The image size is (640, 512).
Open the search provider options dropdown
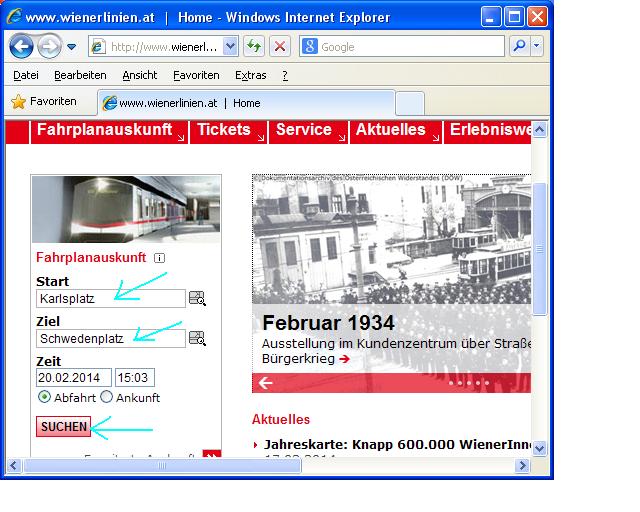coord(537,46)
